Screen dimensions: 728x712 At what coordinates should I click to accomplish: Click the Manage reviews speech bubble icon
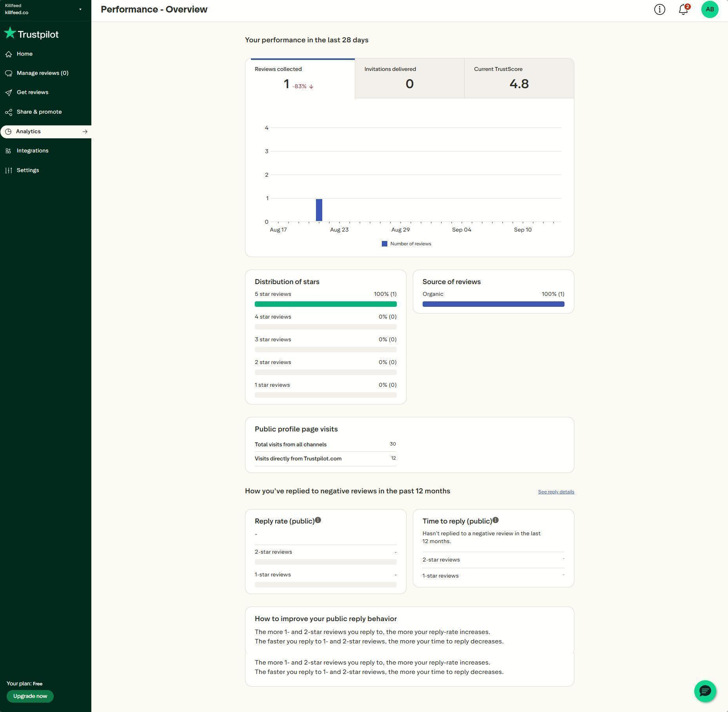pyautogui.click(x=9, y=73)
